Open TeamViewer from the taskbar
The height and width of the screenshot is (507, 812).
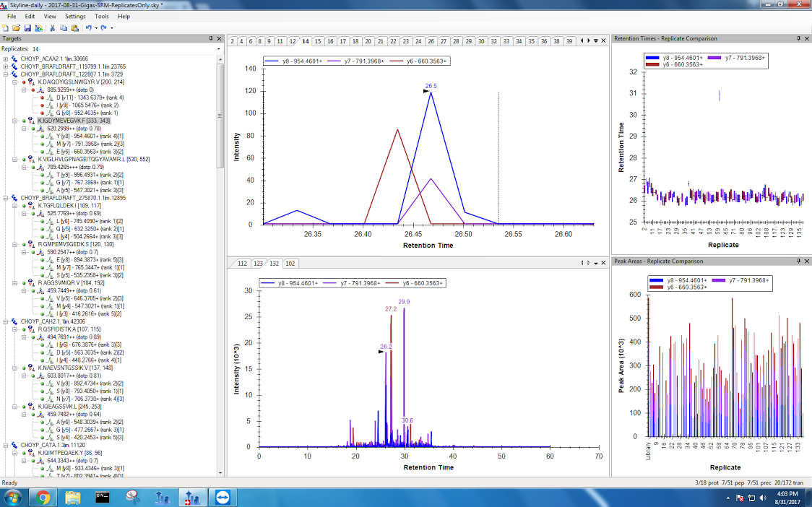pos(221,497)
